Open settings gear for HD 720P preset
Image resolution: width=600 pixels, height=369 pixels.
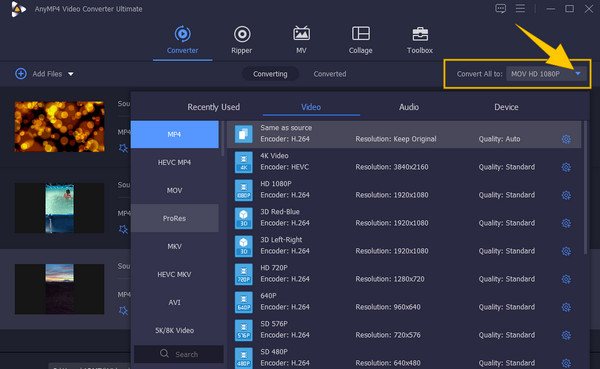click(x=566, y=279)
